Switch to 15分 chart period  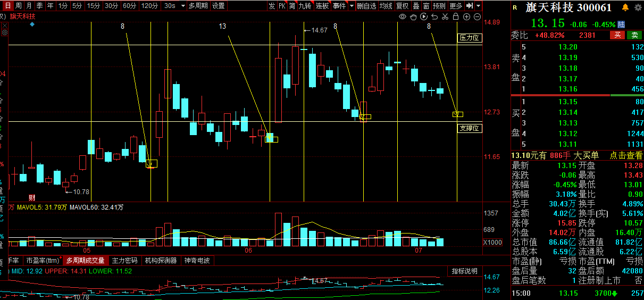94,6
